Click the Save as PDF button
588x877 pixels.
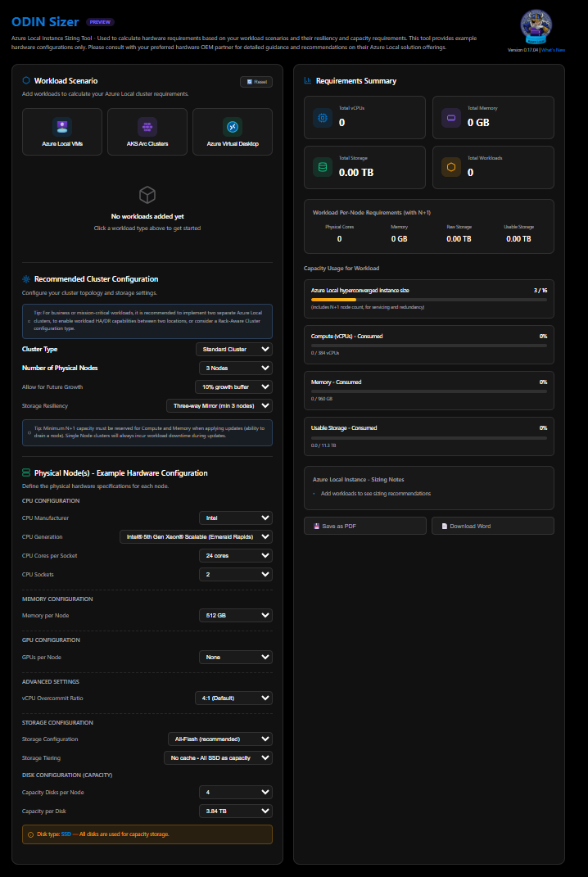coord(364,526)
